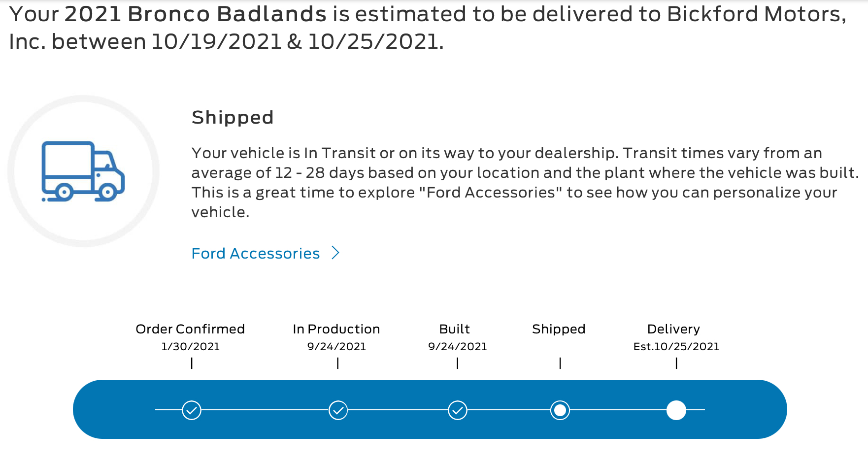The image size is (868, 462).
Task: Click the 9/24/2021 date under In Production
Action: coord(336,347)
